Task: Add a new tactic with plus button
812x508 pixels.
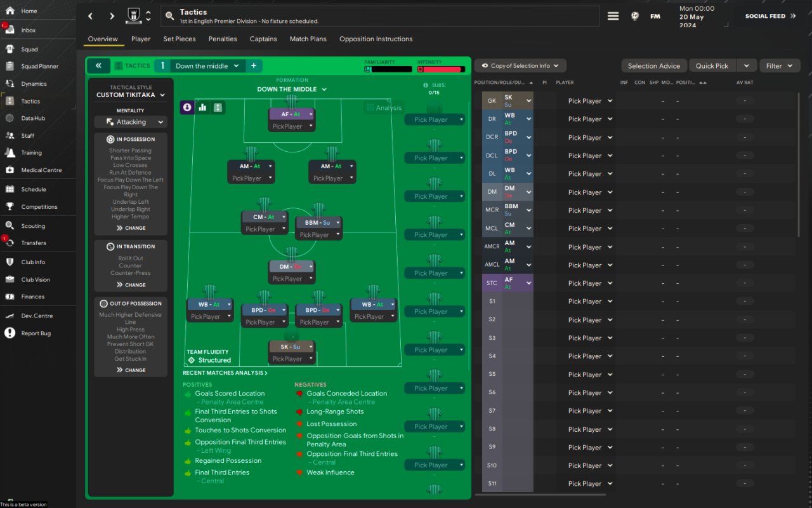Action: coord(253,65)
